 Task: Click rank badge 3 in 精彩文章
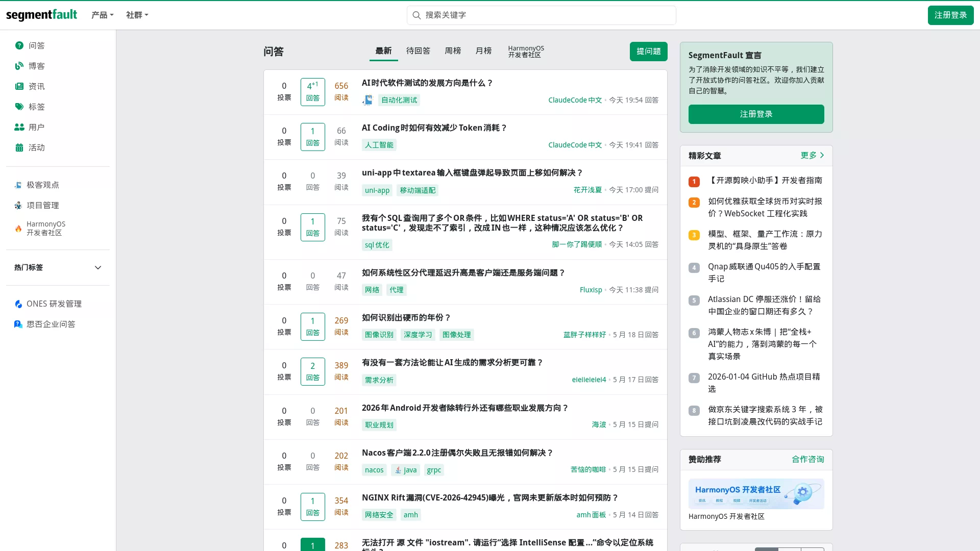coord(694,235)
